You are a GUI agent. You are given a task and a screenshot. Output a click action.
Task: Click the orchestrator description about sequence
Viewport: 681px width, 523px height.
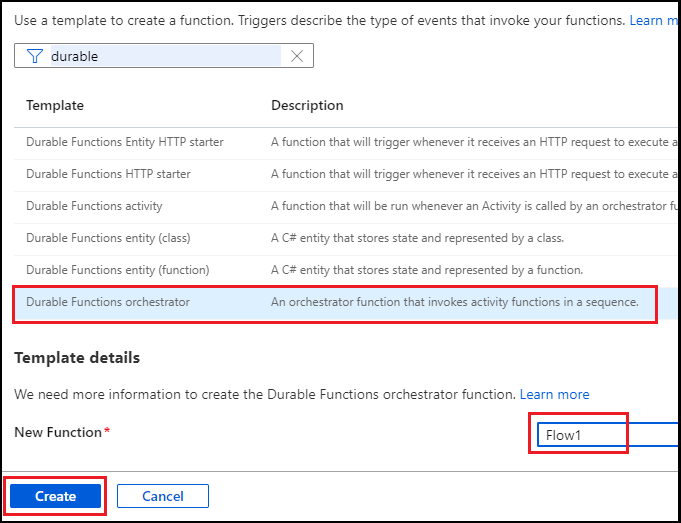[x=455, y=302]
